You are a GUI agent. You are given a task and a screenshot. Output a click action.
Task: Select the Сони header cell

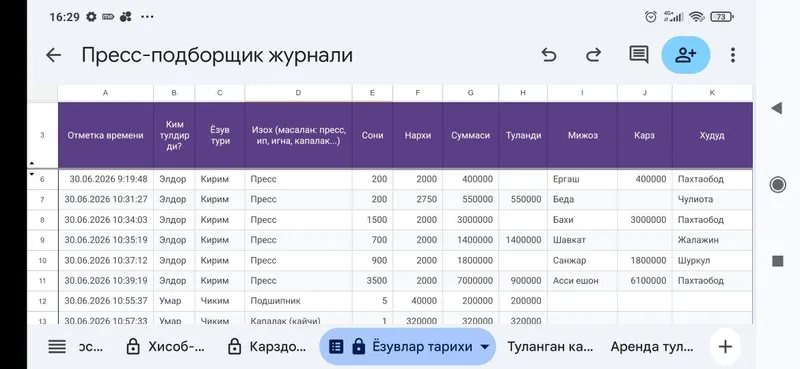[372, 135]
